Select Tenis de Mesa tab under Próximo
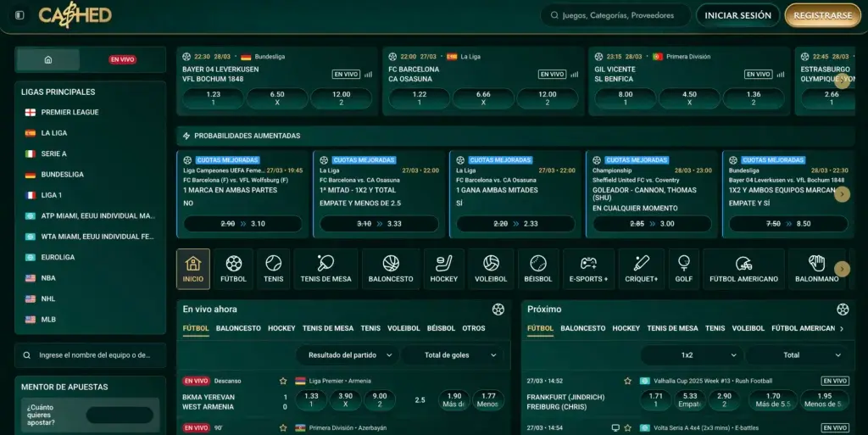This screenshot has width=868, height=435. pos(672,328)
